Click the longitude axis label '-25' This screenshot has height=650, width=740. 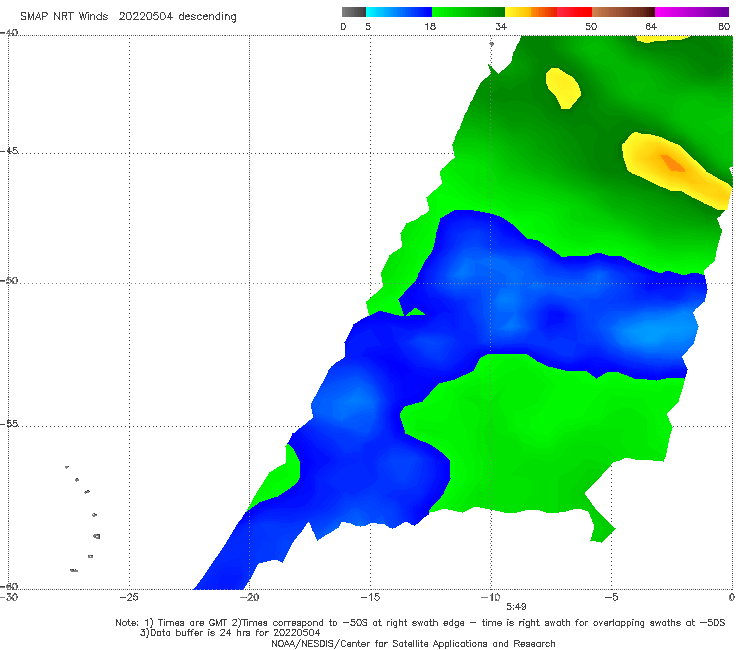[x=128, y=597]
